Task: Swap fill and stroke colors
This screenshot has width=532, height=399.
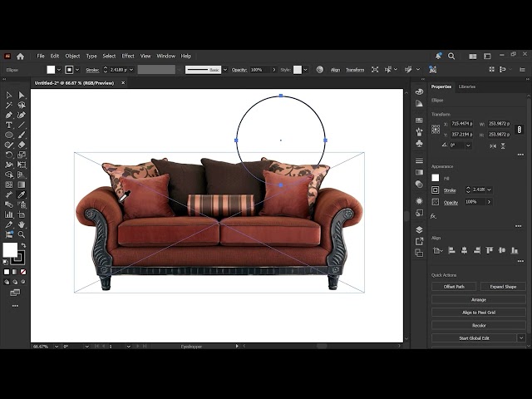Action: [x=23, y=245]
